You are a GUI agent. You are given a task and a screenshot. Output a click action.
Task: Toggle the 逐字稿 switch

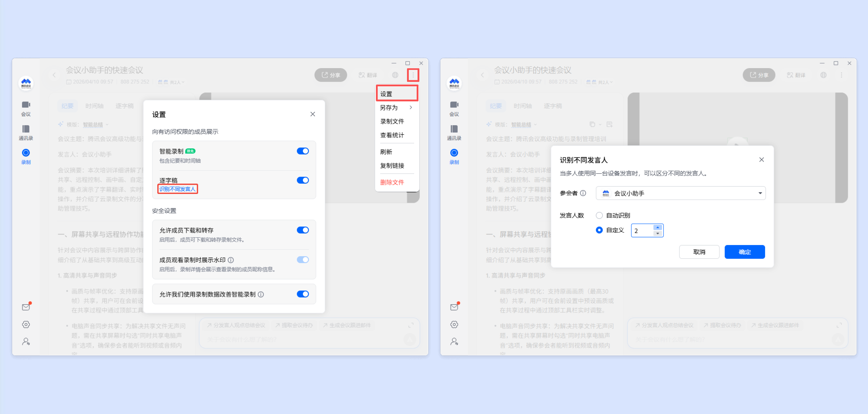tap(303, 180)
